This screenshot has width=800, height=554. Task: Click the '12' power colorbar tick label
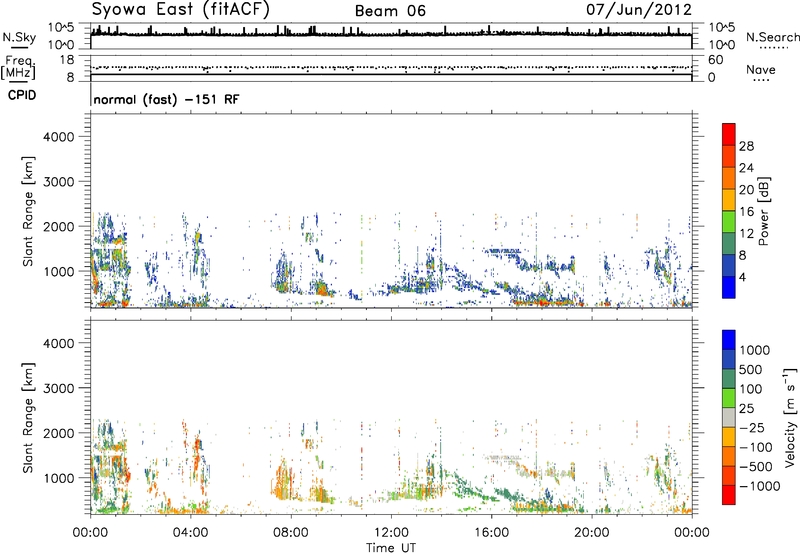coord(746,233)
